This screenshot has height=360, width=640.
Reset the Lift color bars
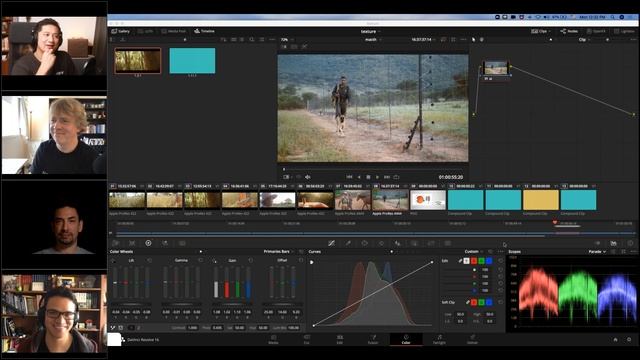click(x=149, y=260)
